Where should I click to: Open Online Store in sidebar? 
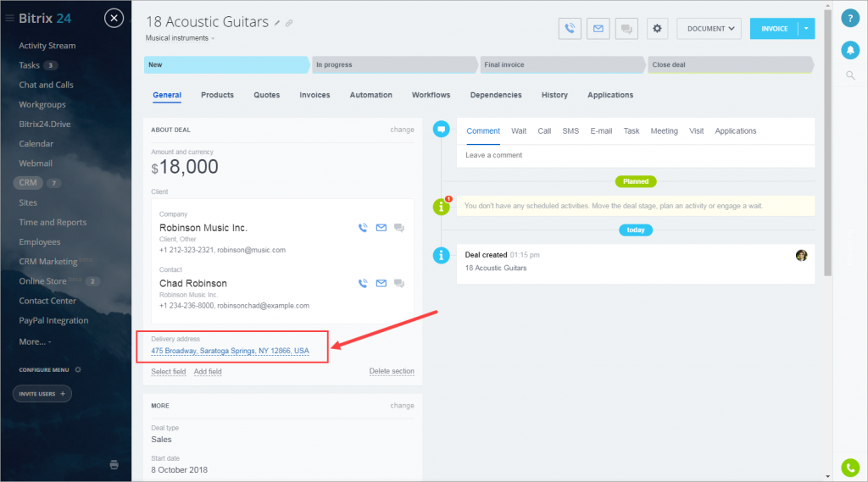[42, 281]
